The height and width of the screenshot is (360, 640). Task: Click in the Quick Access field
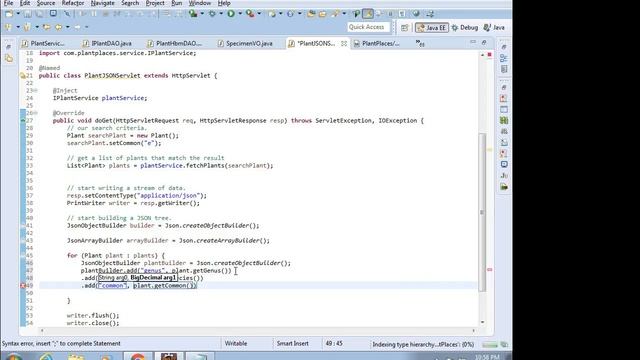[x=369, y=27]
